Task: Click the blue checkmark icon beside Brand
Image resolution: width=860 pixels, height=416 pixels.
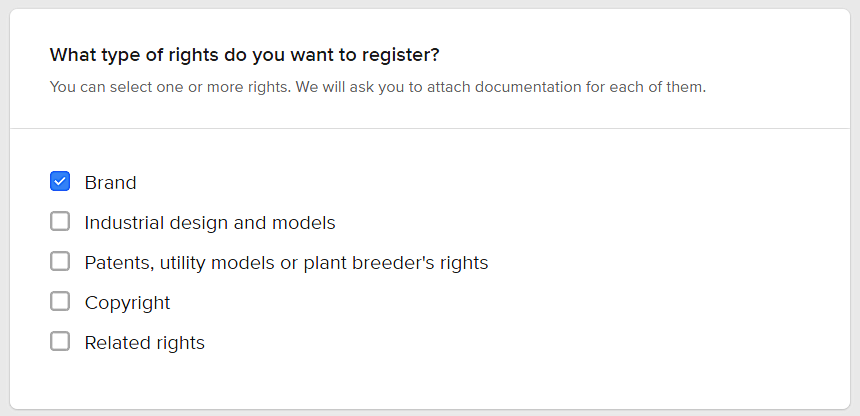Action: [60, 182]
